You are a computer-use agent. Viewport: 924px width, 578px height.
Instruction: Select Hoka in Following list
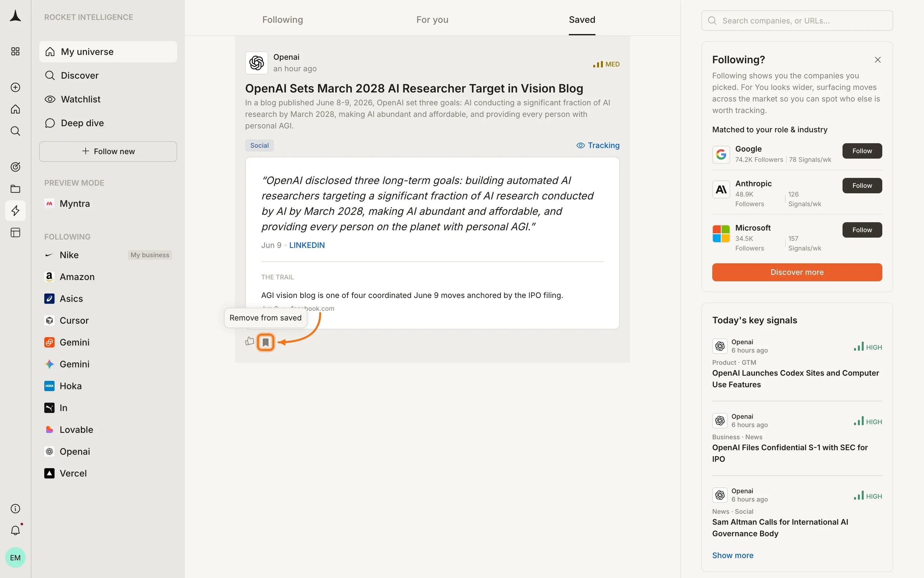[108, 386]
